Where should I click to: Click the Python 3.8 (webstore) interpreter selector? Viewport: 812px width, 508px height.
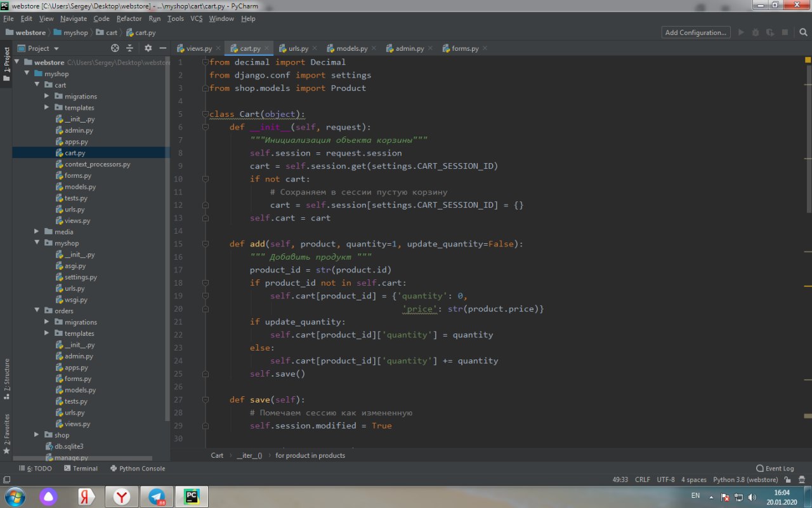pyautogui.click(x=745, y=480)
